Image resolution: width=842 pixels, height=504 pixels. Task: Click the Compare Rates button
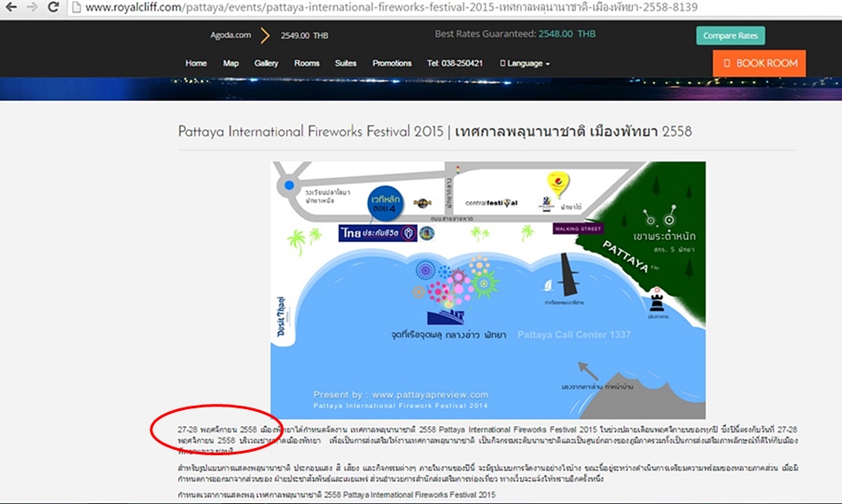[730, 35]
